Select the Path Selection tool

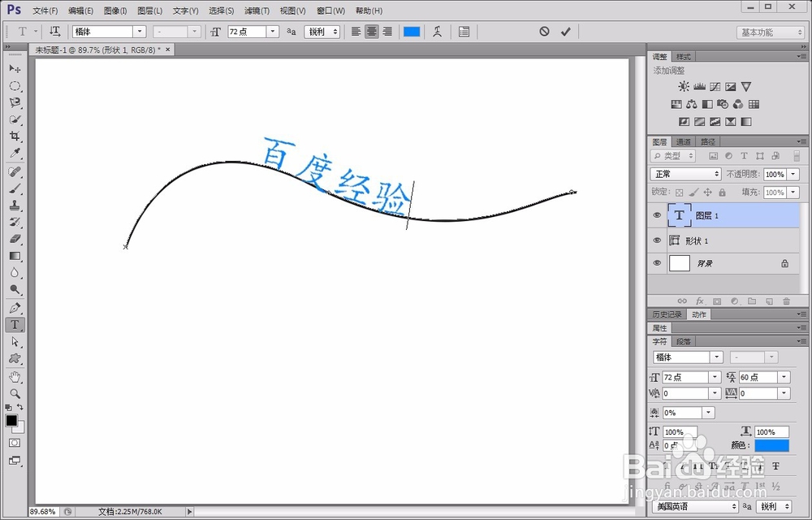click(15, 342)
